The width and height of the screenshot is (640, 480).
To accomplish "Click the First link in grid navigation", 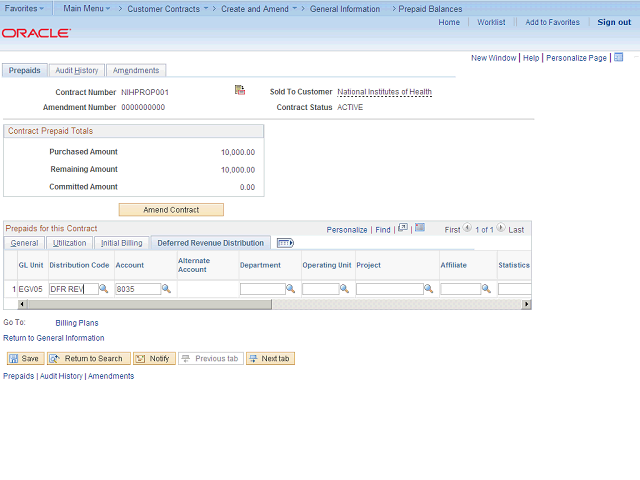I will pyautogui.click(x=452, y=230).
